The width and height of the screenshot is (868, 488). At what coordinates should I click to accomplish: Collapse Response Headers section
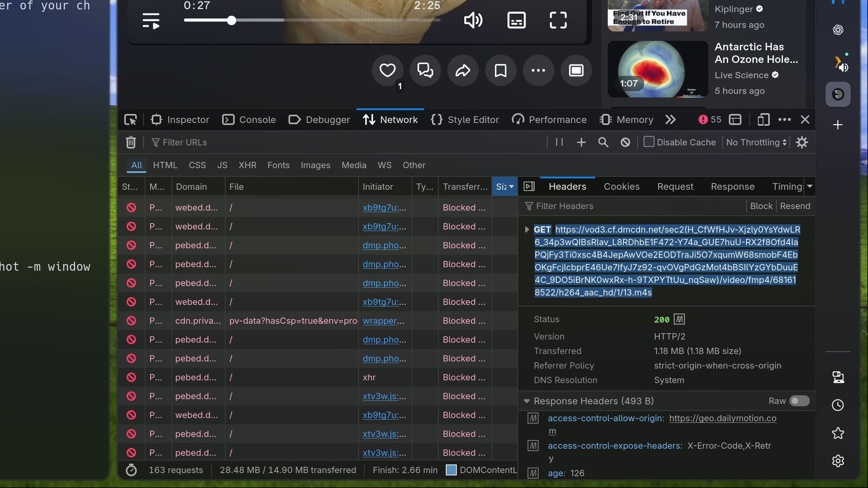pyautogui.click(x=526, y=401)
